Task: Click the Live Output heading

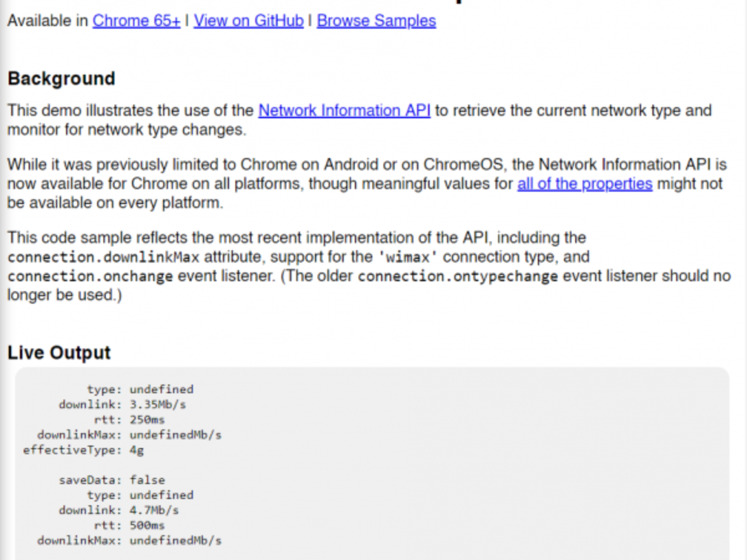Action: tap(59, 353)
